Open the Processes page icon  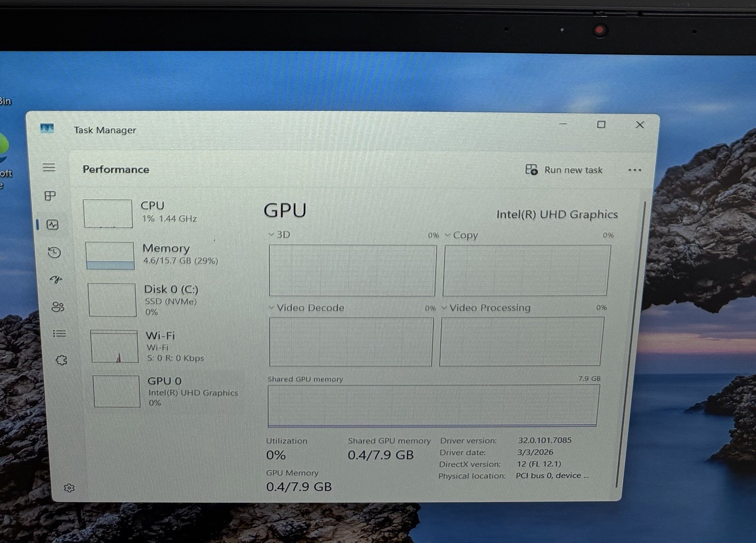50,195
